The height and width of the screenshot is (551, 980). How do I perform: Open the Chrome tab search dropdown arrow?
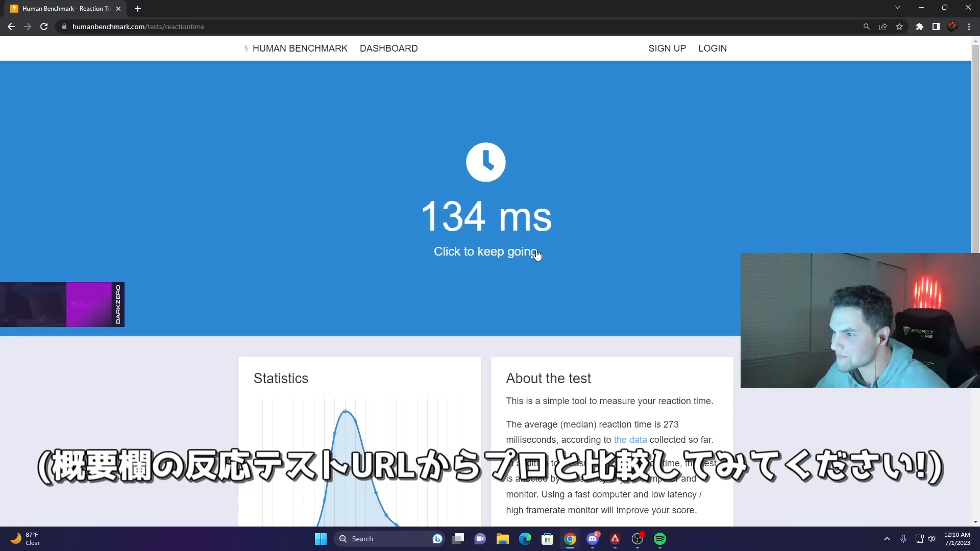(897, 8)
